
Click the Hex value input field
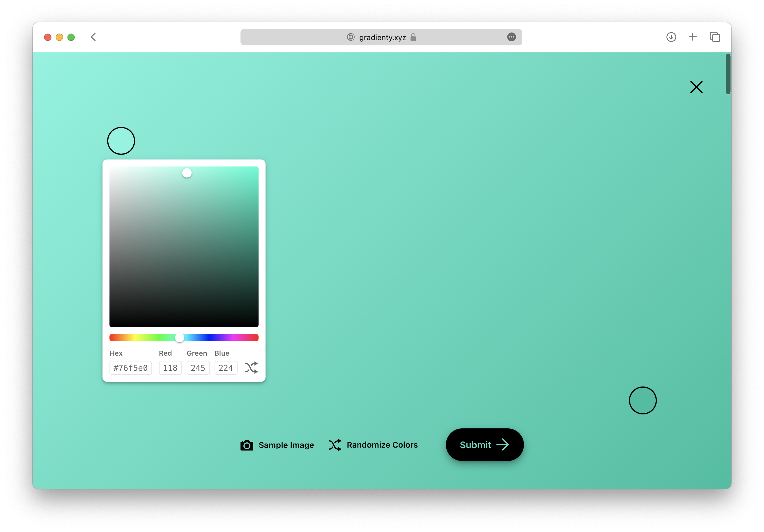coord(131,368)
